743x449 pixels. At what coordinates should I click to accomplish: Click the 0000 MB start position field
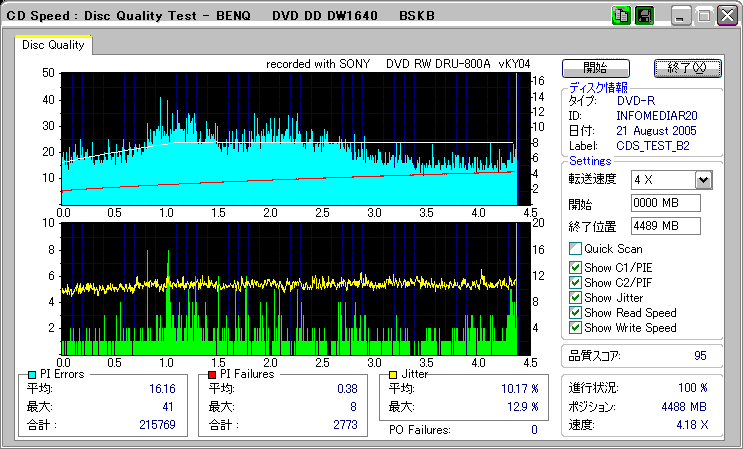(x=665, y=203)
